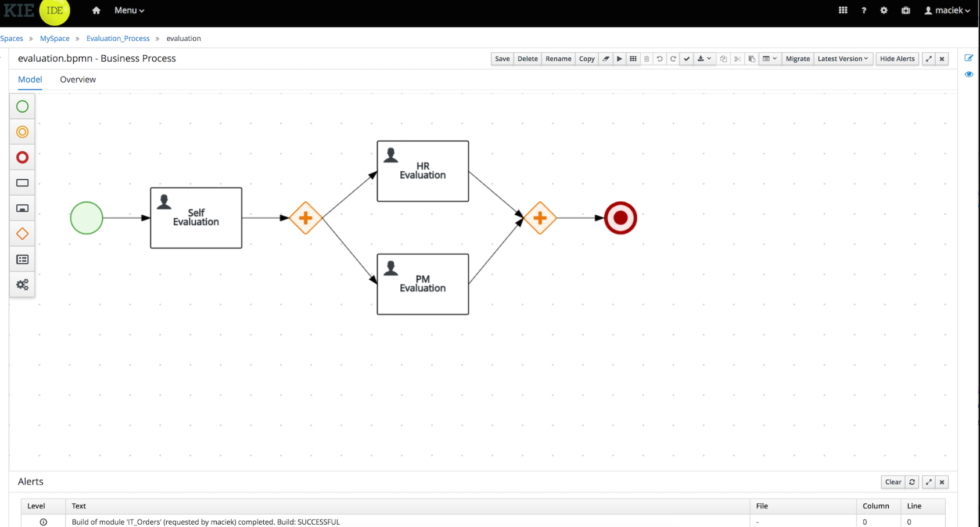Viewport: 980px width, 527px height.
Task: Click the Copy button
Action: tap(587, 59)
